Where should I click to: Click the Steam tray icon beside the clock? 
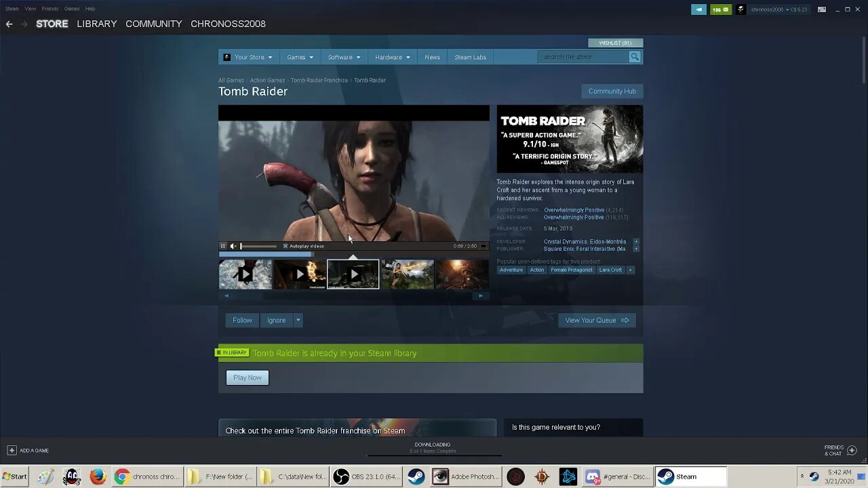814,476
